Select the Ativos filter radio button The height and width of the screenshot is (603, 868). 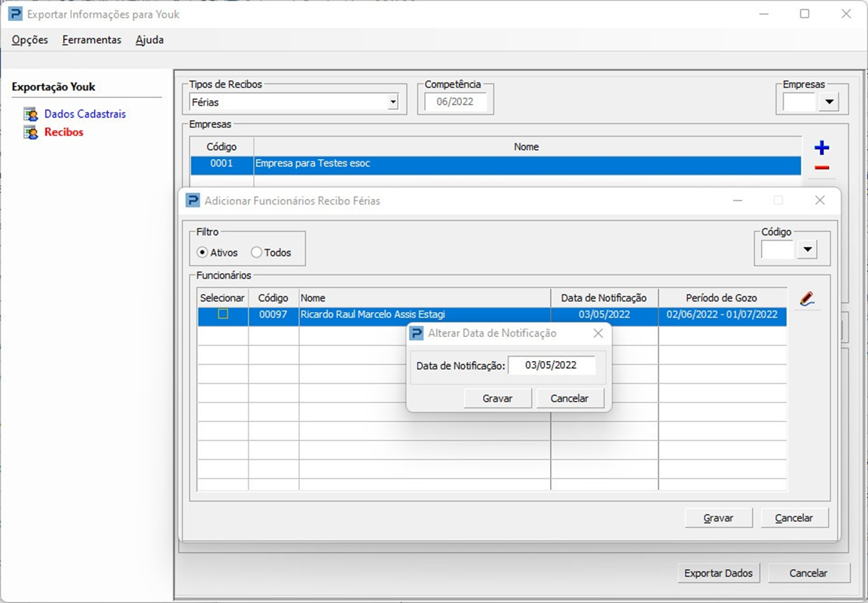tap(202, 253)
